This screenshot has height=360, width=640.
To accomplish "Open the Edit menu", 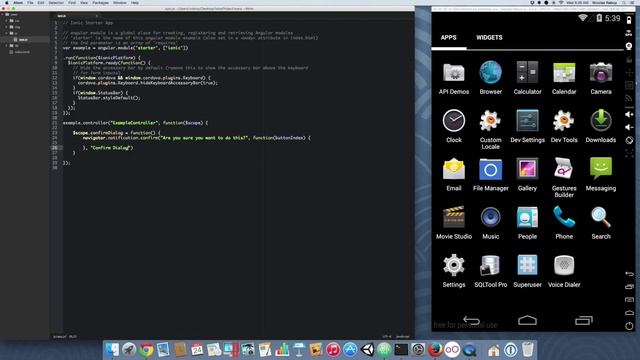I will click(41, 3).
